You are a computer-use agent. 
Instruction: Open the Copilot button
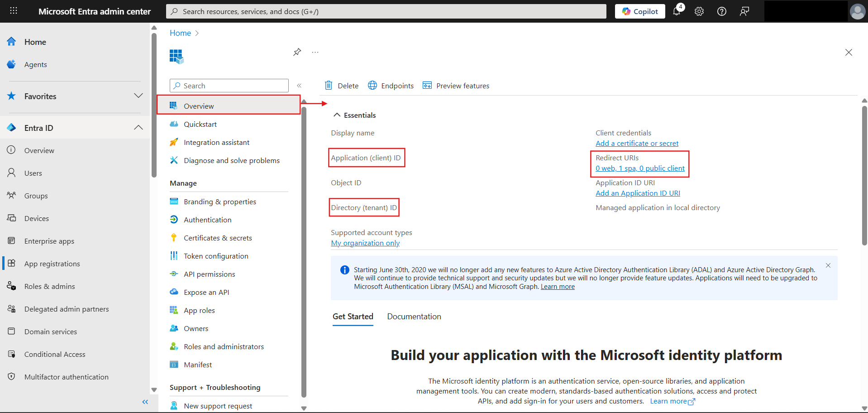[640, 11]
